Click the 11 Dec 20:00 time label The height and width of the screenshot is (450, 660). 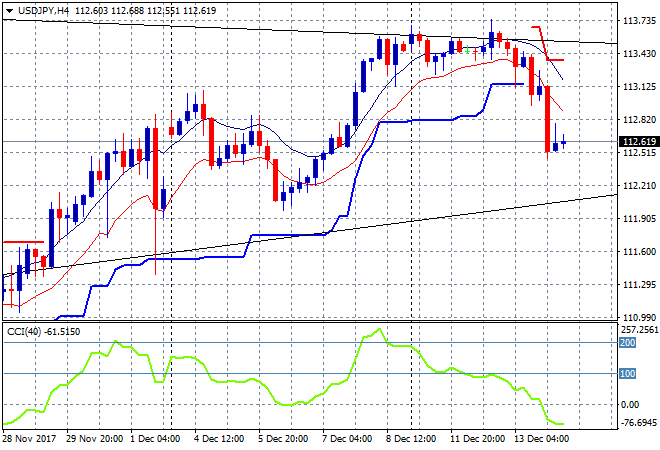477,439
